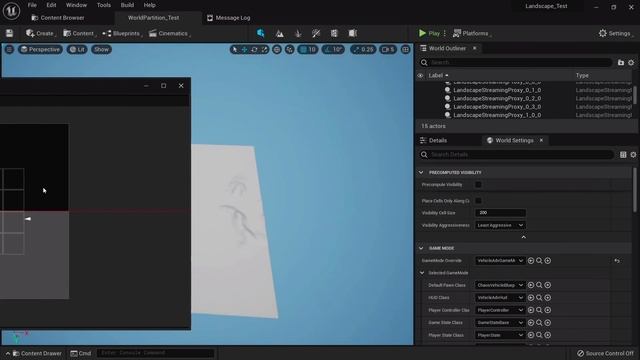Browse to HUD Class magnifier icon
Viewport: 640px width, 360px height.
point(539,298)
